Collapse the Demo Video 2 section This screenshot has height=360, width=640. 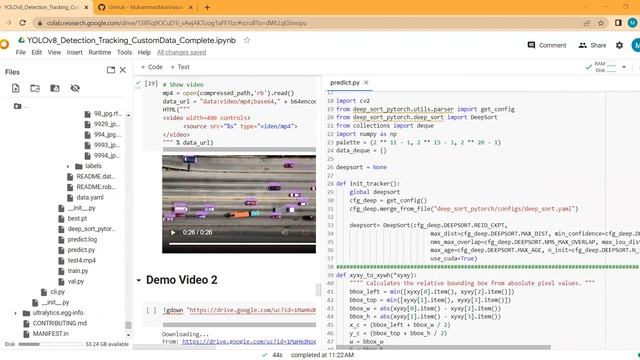[139, 280]
